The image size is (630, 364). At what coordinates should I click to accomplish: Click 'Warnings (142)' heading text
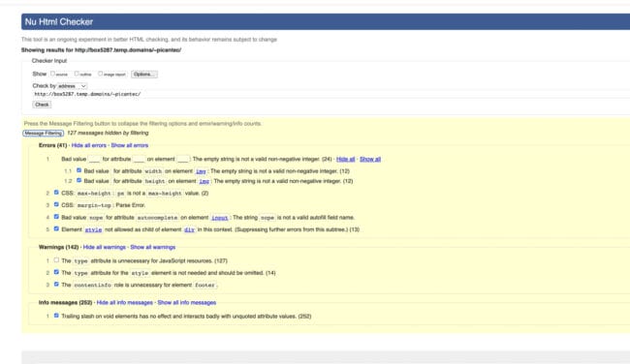point(59,247)
